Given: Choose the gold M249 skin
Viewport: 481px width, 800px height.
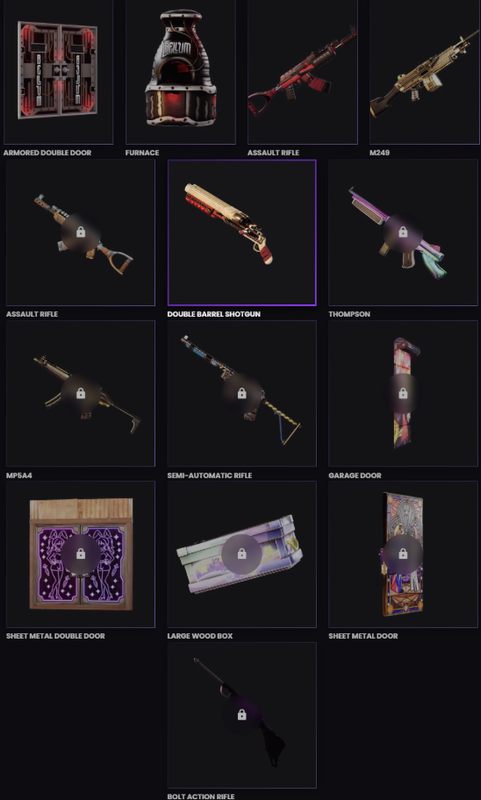Looking at the screenshot, I should click(424, 71).
